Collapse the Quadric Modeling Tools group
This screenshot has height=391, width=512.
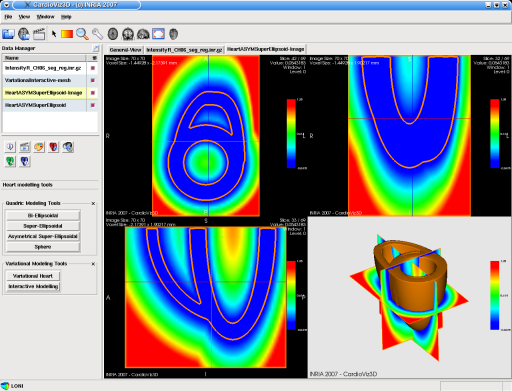pyautogui.click(x=93, y=203)
